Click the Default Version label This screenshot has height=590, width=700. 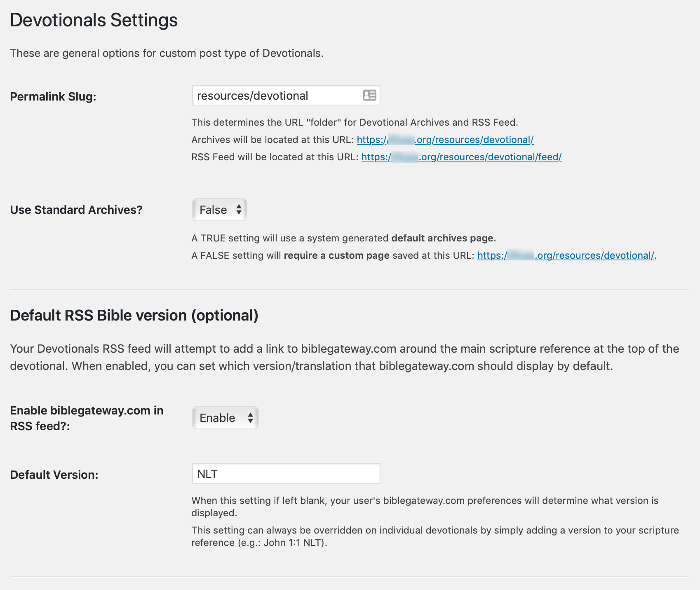[54, 475]
